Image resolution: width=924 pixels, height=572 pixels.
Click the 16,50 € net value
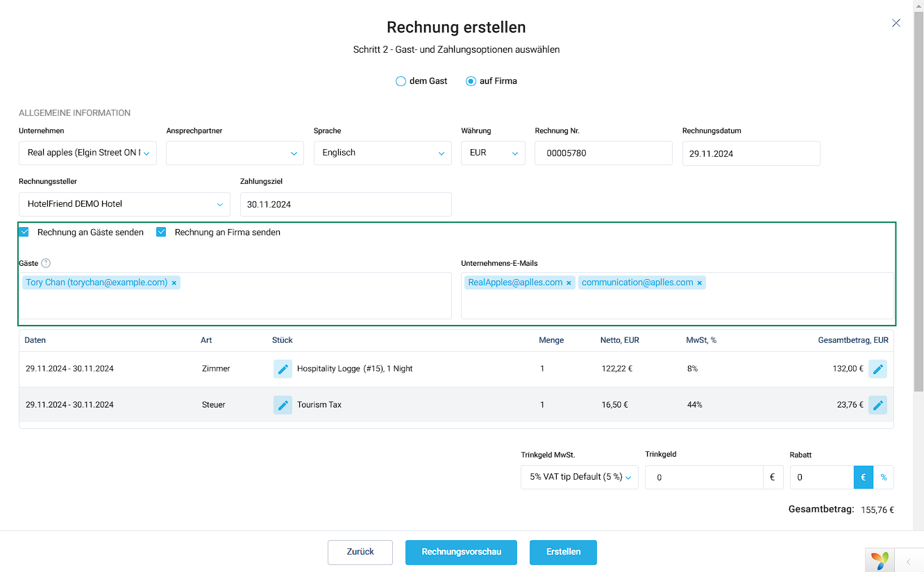coord(615,405)
